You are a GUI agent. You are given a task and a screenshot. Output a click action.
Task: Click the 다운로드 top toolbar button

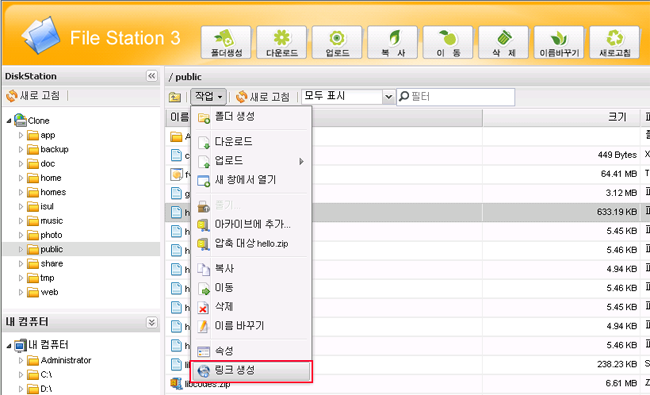point(281,42)
